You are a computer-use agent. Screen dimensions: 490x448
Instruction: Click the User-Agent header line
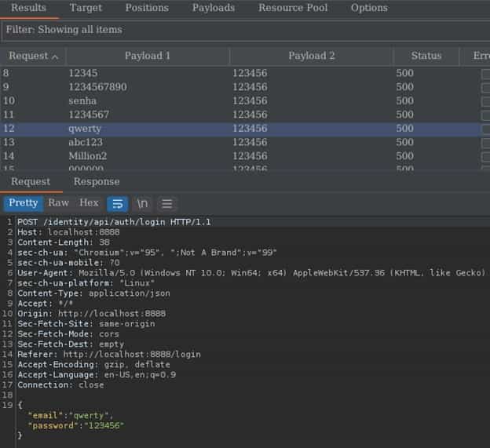[251, 273]
